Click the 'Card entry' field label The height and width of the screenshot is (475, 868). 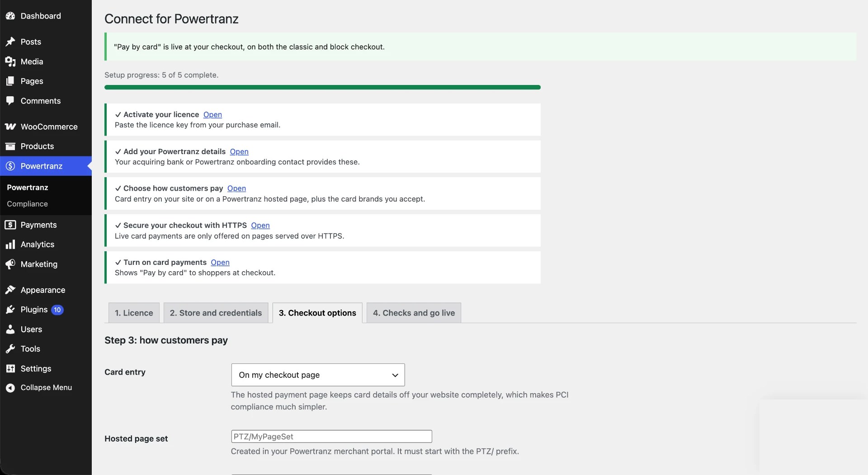click(125, 372)
